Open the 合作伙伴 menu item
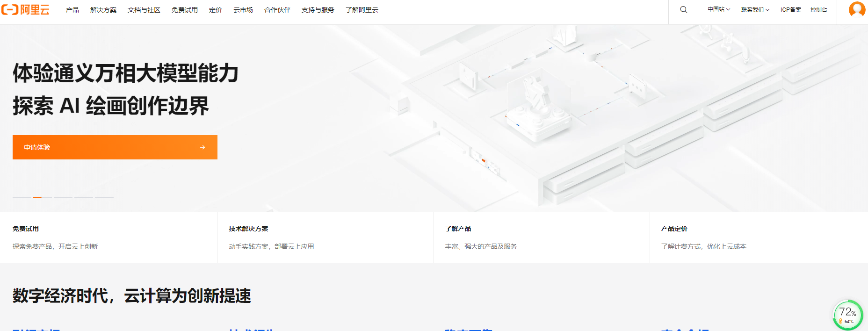Image resolution: width=868 pixels, height=331 pixels. [277, 10]
